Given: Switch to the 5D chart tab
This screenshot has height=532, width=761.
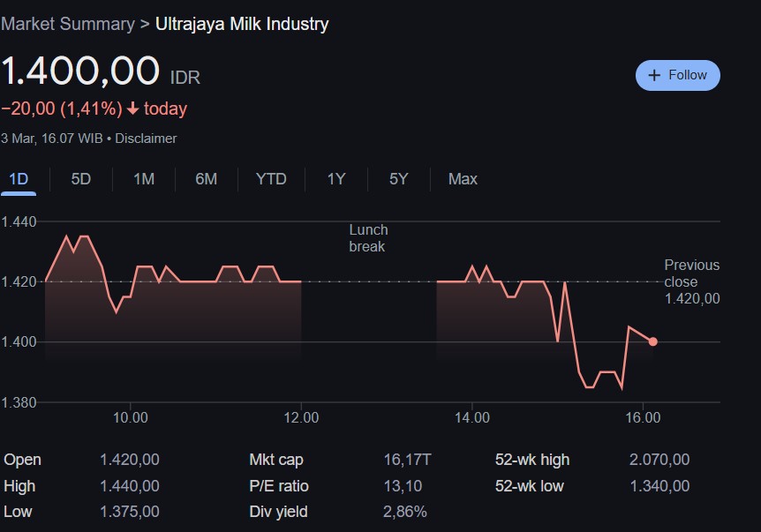Looking at the screenshot, I should point(81,179).
